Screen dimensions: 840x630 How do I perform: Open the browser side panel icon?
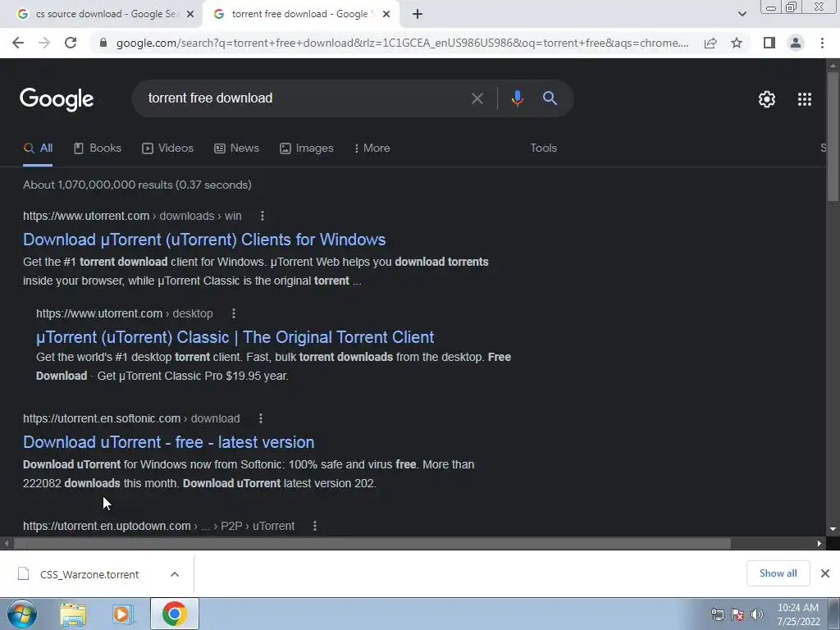(x=769, y=43)
